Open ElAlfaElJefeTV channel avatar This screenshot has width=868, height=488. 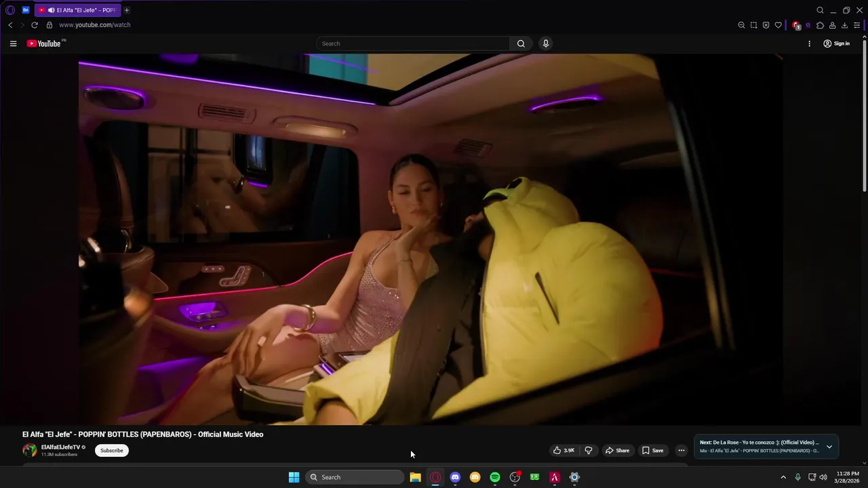click(x=30, y=450)
